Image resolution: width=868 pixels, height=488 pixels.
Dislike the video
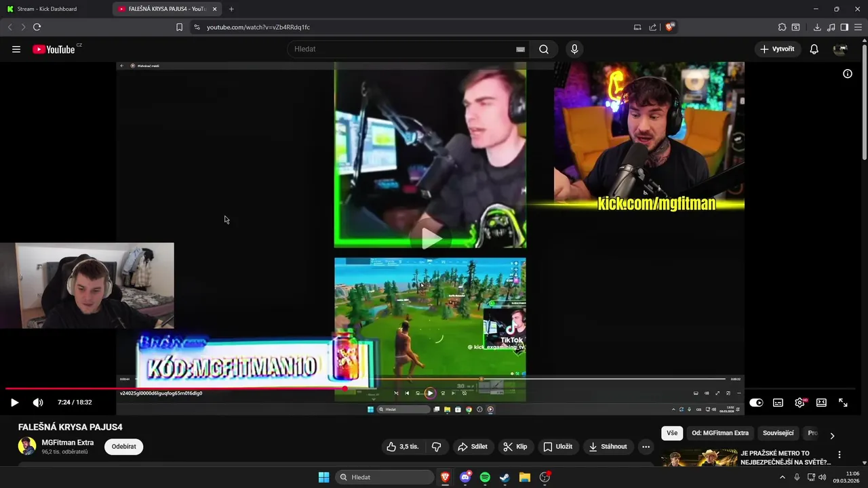pos(436,447)
